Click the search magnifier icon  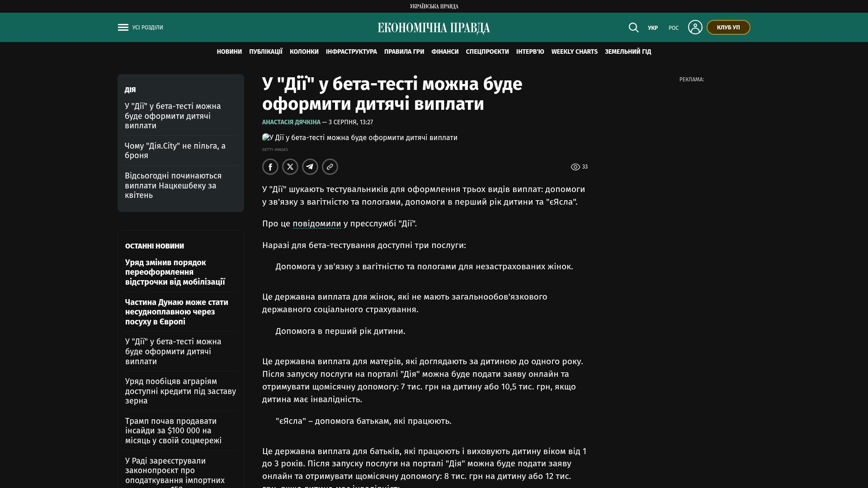click(633, 28)
